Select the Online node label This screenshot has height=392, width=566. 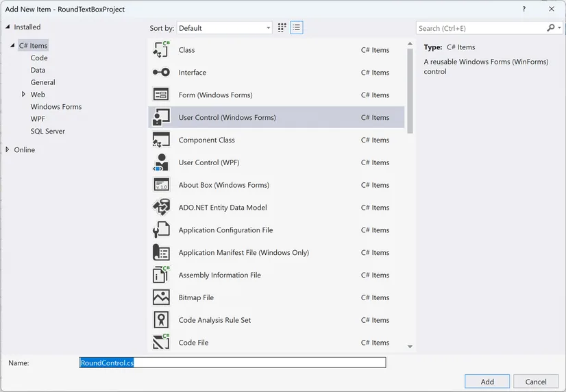(x=25, y=149)
